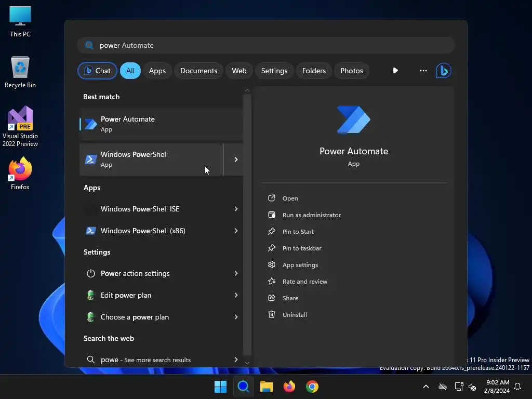Click into the search text box
532x399 pixels.
pos(266,45)
